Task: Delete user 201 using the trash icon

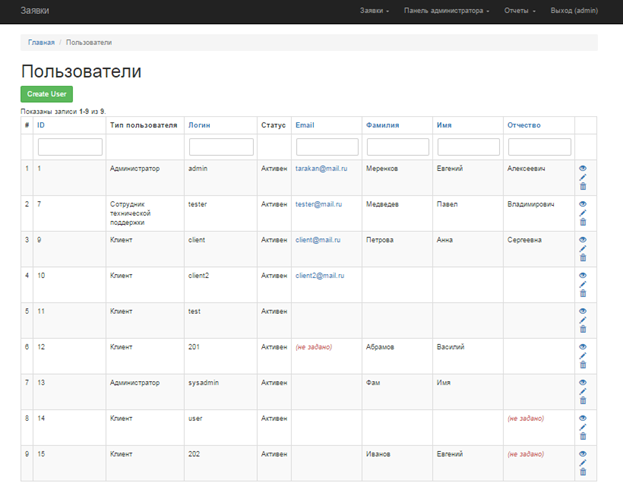Action: click(x=583, y=365)
